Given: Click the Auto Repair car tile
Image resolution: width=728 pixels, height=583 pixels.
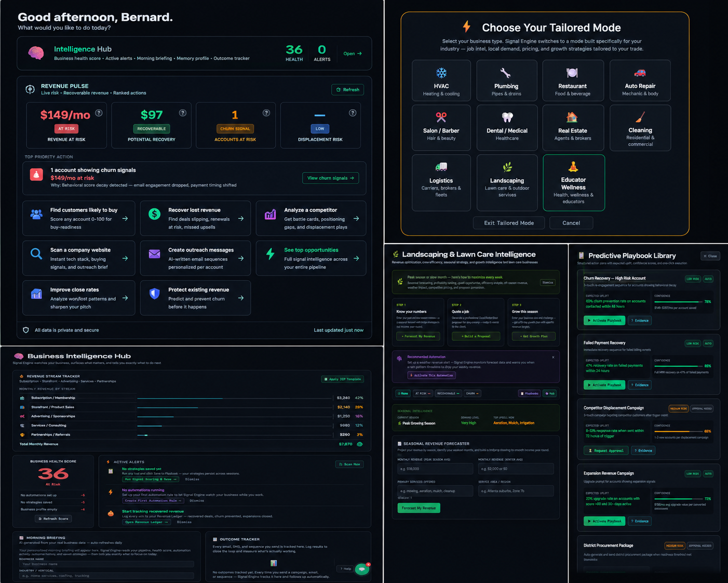Looking at the screenshot, I should point(640,81).
